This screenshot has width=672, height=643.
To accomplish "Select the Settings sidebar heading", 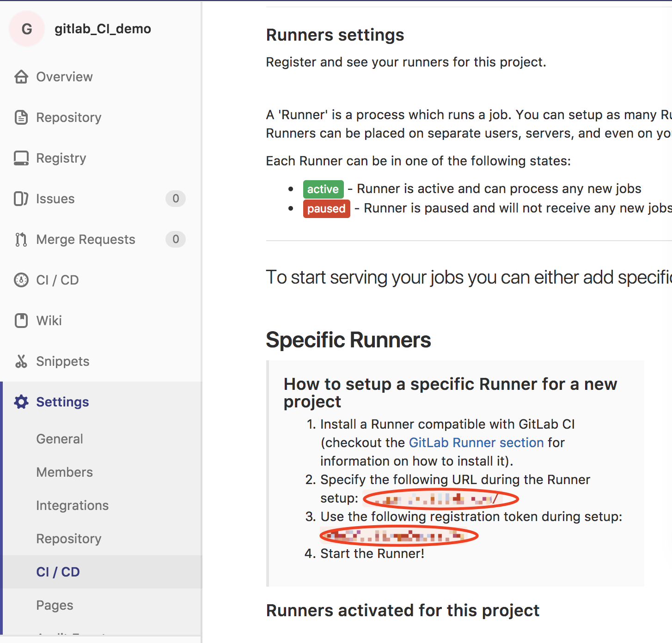I will [x=62, y=402].
